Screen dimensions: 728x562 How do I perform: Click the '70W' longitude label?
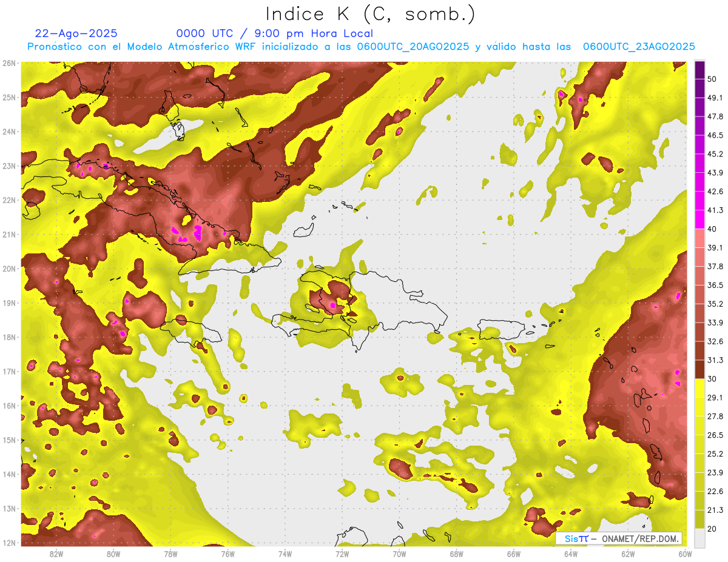click(399, 554)
